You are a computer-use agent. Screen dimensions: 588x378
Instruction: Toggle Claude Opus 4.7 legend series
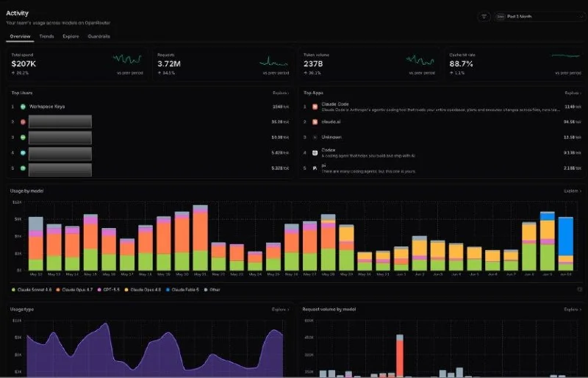(74, 290)
